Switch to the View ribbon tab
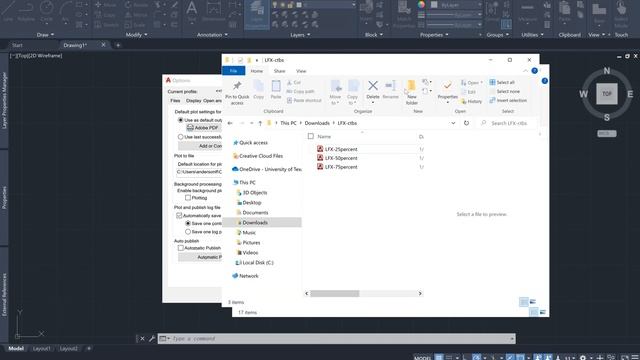Screen dimensions: 640x360 pos(301,71)
